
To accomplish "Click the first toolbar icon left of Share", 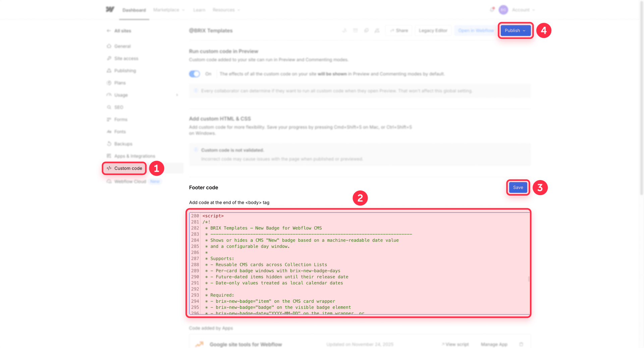I will pos(344,31).
